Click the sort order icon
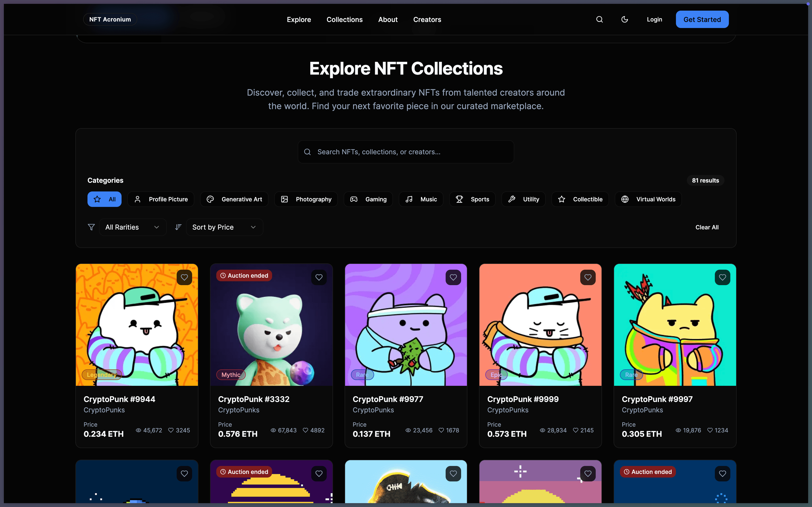Screen dimensions: 812x507 (178, 227)
